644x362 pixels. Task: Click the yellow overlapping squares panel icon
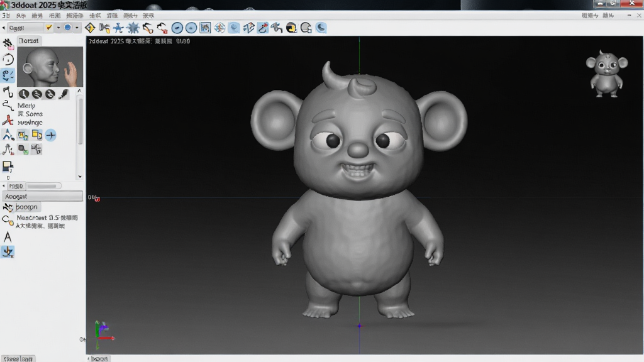(37, 134)
